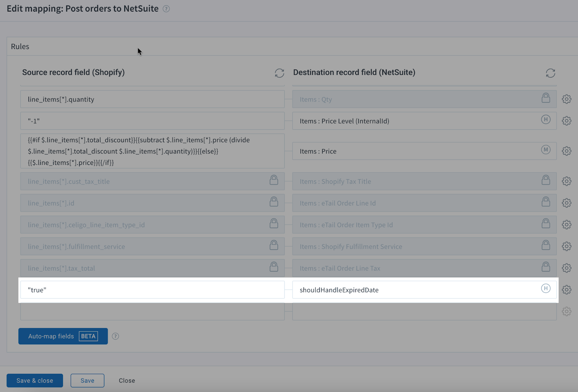Viewport: 578px width, 392px height.
Task: Click line_items[*].tax_total locked field
Action: (152, 268)
